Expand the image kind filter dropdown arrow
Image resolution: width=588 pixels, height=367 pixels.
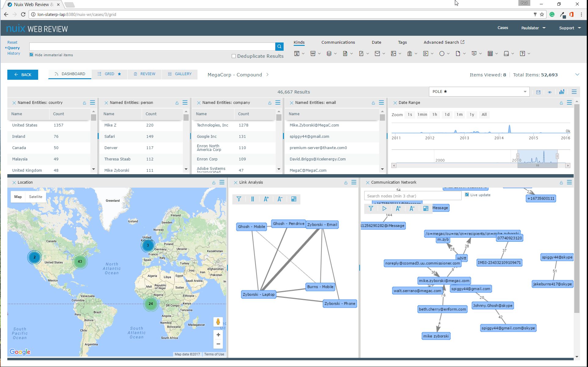(400, 54)
